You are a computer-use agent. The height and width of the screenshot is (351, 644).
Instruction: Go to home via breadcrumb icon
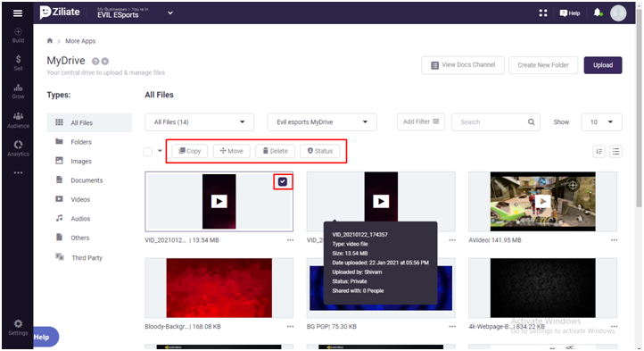50,41
